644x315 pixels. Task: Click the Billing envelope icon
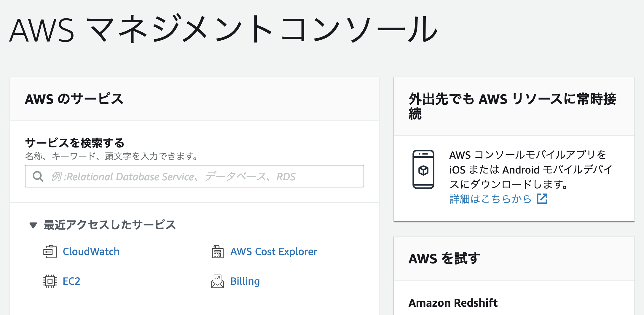tap(218, 281)
